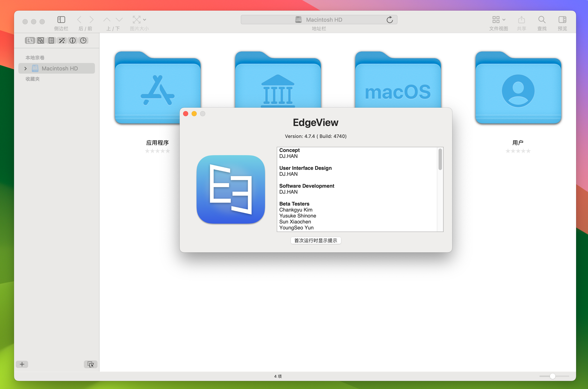Select the macOS system folder thumbnail
This screenshot has height=389, width=588.
point(398,79)
